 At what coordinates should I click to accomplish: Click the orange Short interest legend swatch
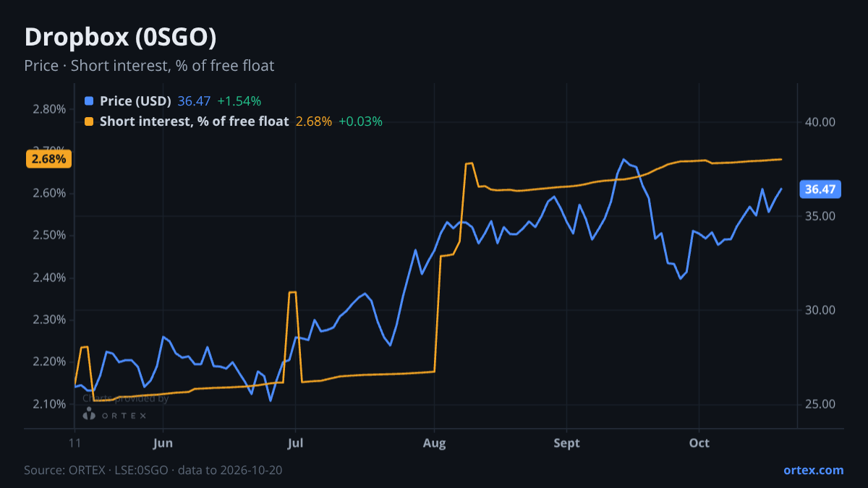[89, 121]
